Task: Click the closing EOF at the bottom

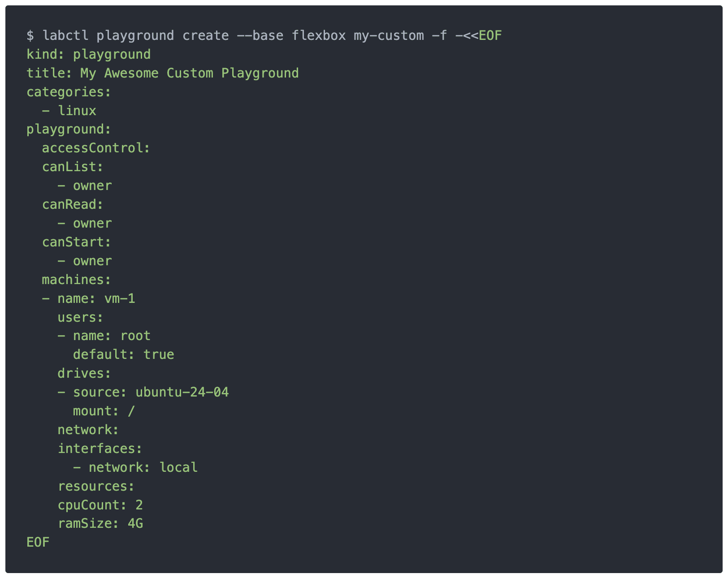Action: coord(38,542)
